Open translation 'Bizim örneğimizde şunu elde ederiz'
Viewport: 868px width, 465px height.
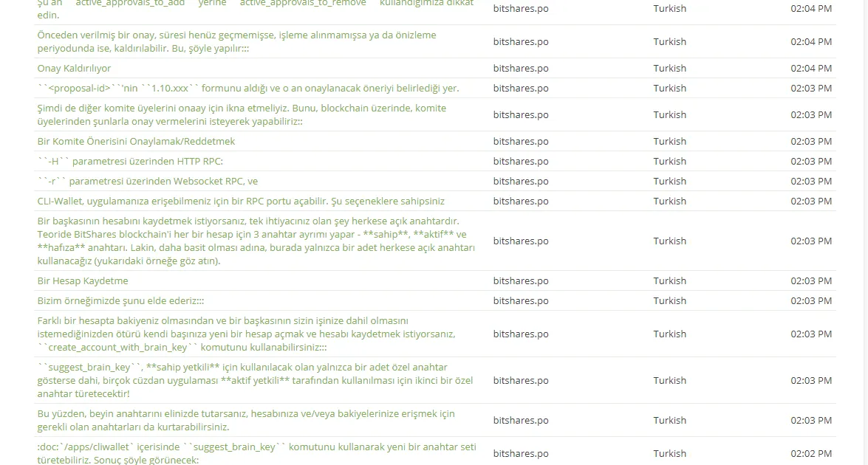120,300
